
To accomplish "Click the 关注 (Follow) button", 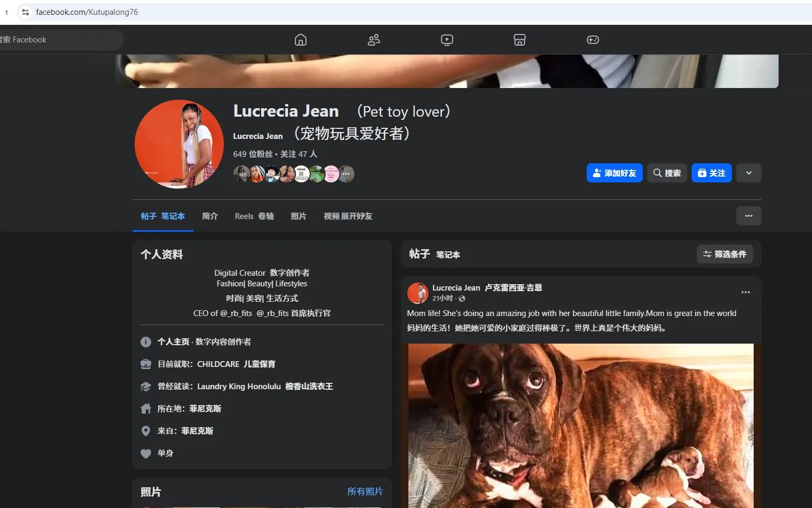I will tap(712, 173).
